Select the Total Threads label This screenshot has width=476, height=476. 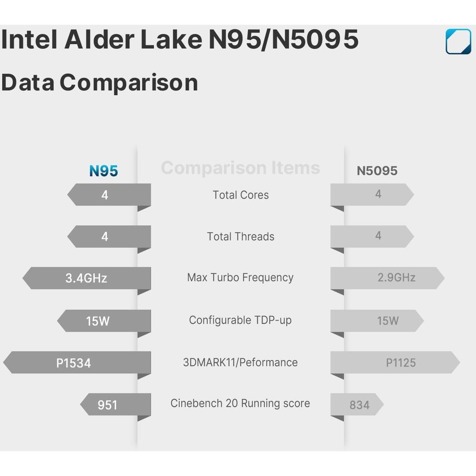(x=240, y=237)
